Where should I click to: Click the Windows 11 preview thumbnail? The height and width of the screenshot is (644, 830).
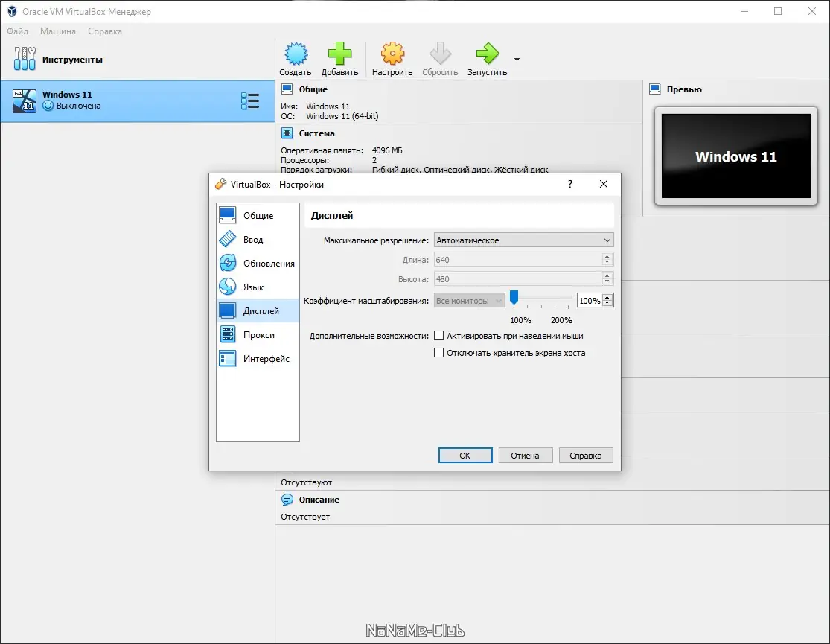[x=735, y=156]
